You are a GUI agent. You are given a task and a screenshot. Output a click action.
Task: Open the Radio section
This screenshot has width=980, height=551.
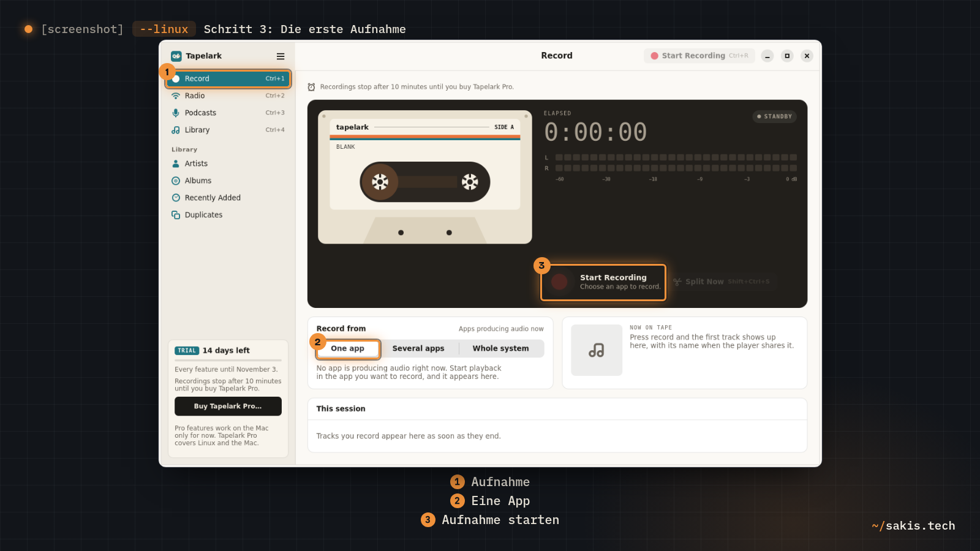[228, 96]
